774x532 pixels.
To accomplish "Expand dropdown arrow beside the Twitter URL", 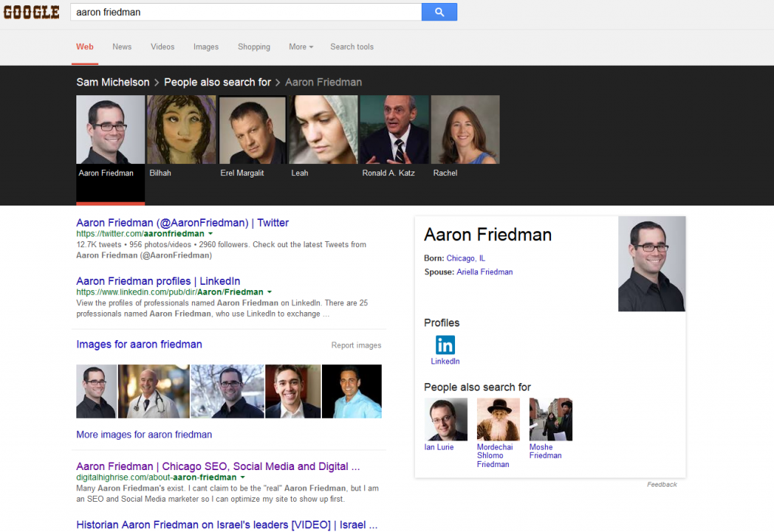I will [x=211, y=234].
